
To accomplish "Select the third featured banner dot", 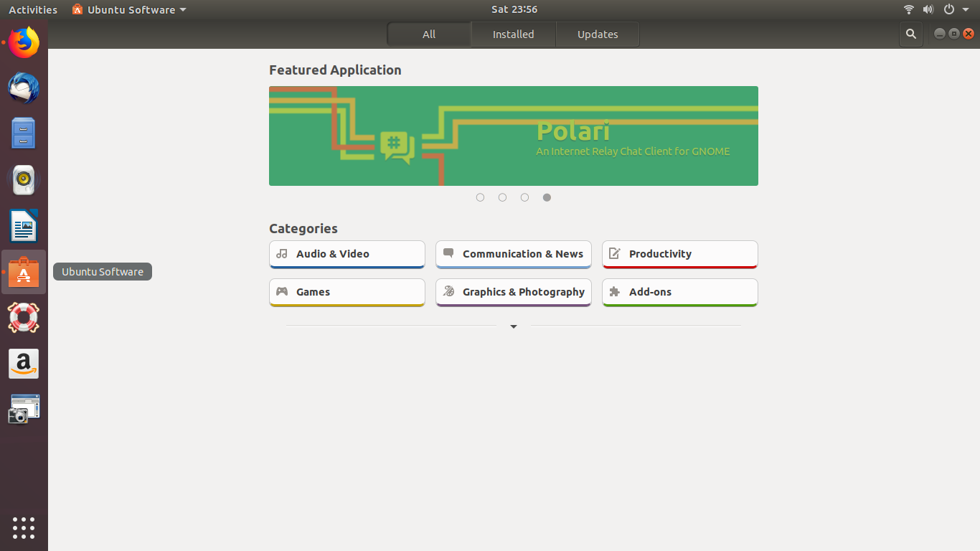I will [x=524, y=197].
